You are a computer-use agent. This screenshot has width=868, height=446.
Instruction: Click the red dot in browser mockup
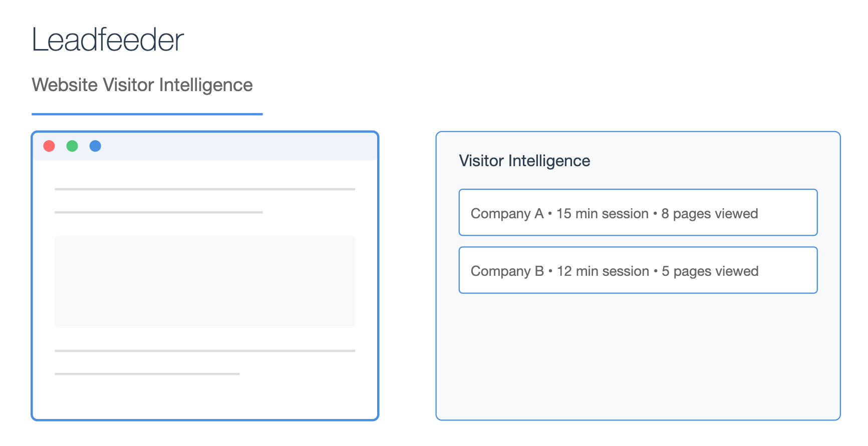[x=49, y=146]
